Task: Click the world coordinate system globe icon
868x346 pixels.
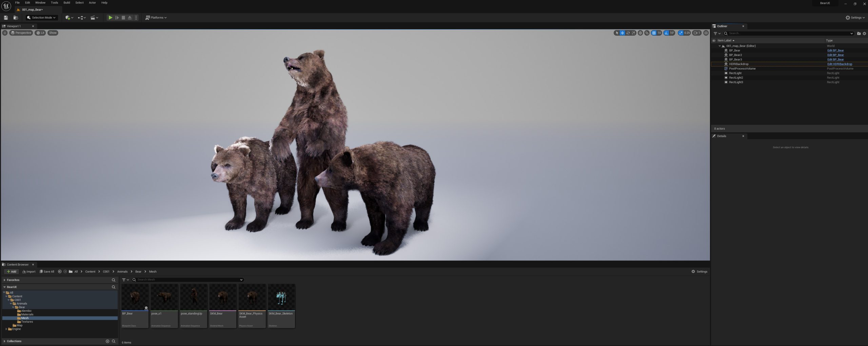Action: coord(640,33)
